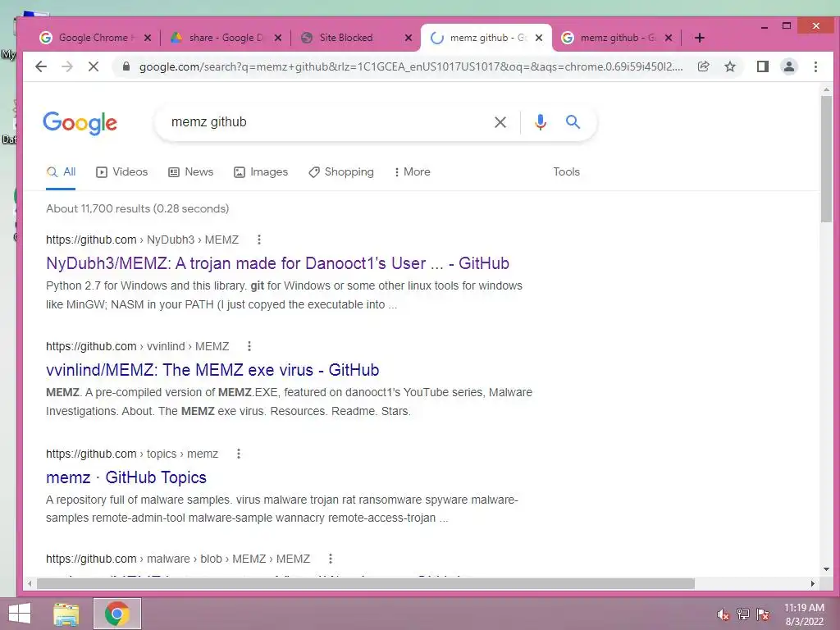Screen dimensions: 840x630
Task: Clear the search box text
Action: tap(500, 122)
